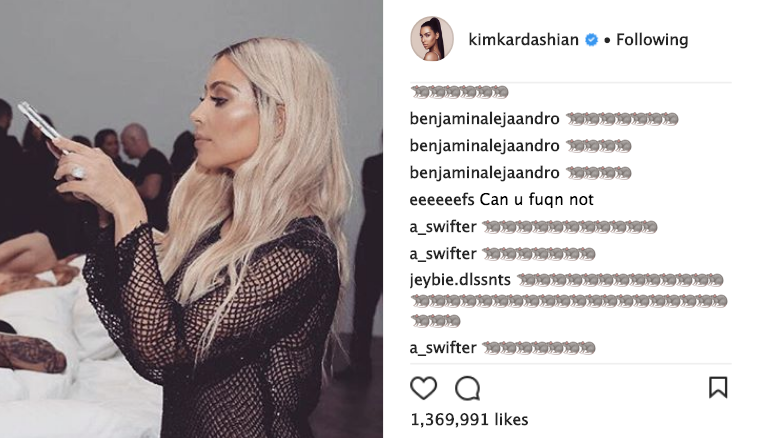Viewport: 757px width, 438px height.
Task: Click the posted photo of blonde woman
Action: point(191,219)
